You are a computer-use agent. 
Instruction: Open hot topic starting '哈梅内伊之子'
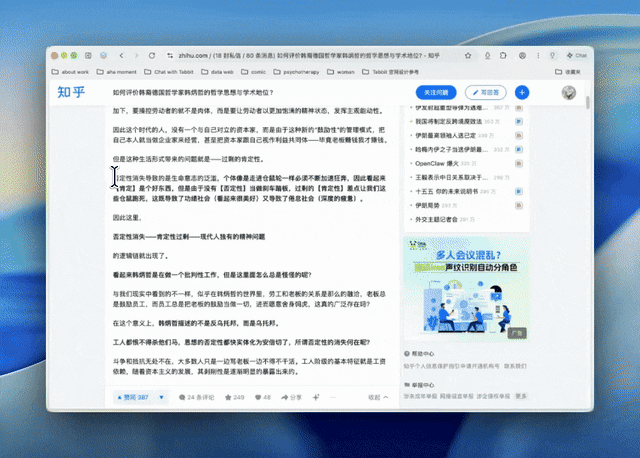coord(451,149)
